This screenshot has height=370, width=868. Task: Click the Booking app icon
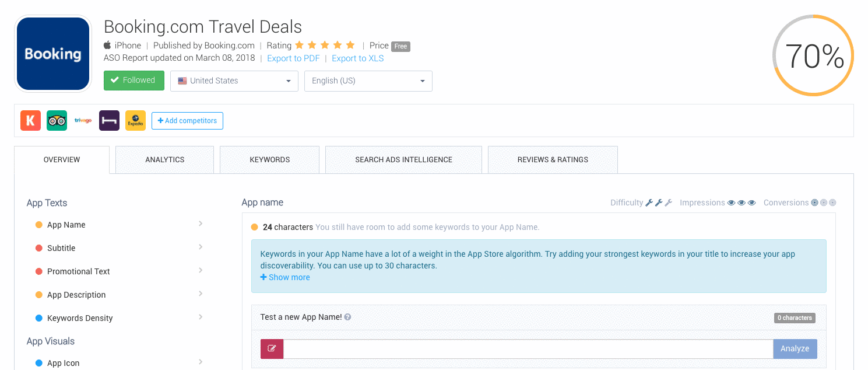(53, 54)
